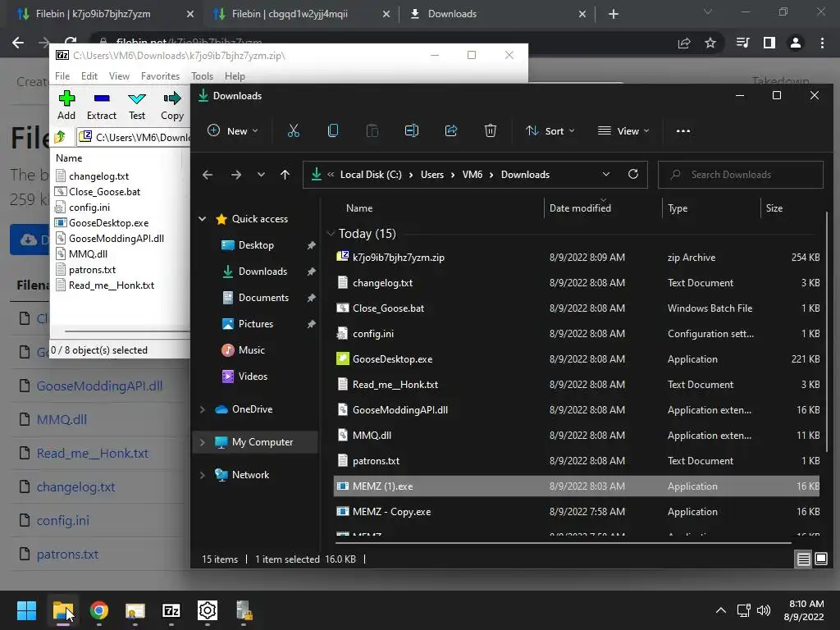The image size is (840, 630).
Task: Open 7-Zip File menu
Action: pyautogui.click(x=62, y=76)
